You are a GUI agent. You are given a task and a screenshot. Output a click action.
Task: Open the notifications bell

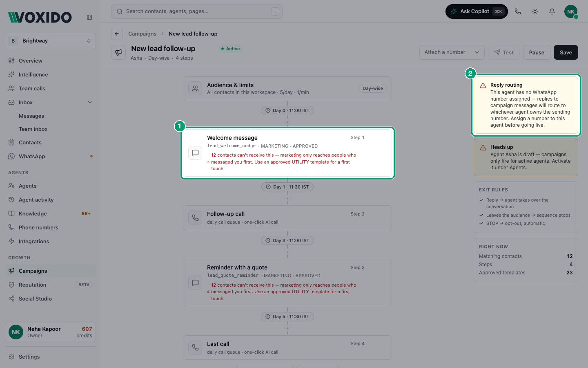pyautogui.click(x=552, y=11)
